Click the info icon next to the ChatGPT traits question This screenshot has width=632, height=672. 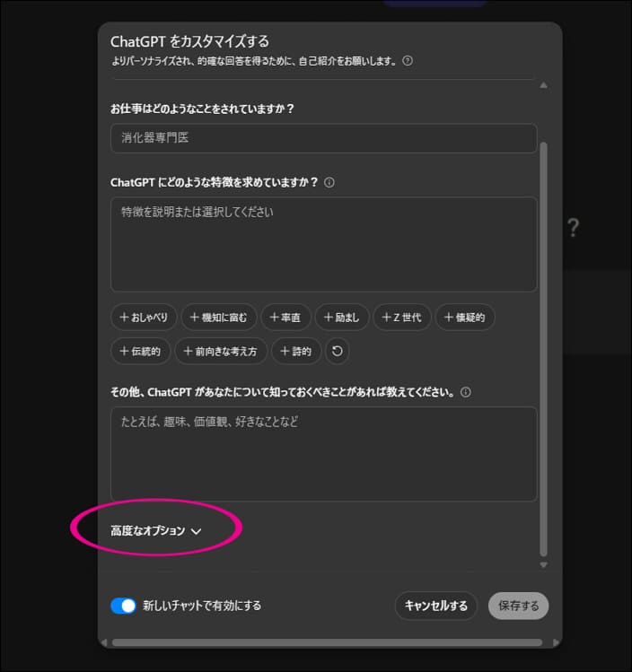(329, 182)
